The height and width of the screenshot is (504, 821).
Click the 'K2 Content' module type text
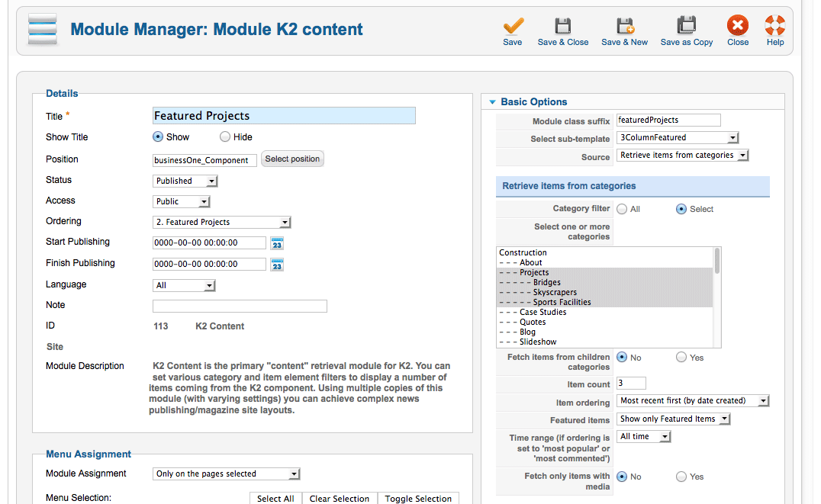[x=220, y=326]
